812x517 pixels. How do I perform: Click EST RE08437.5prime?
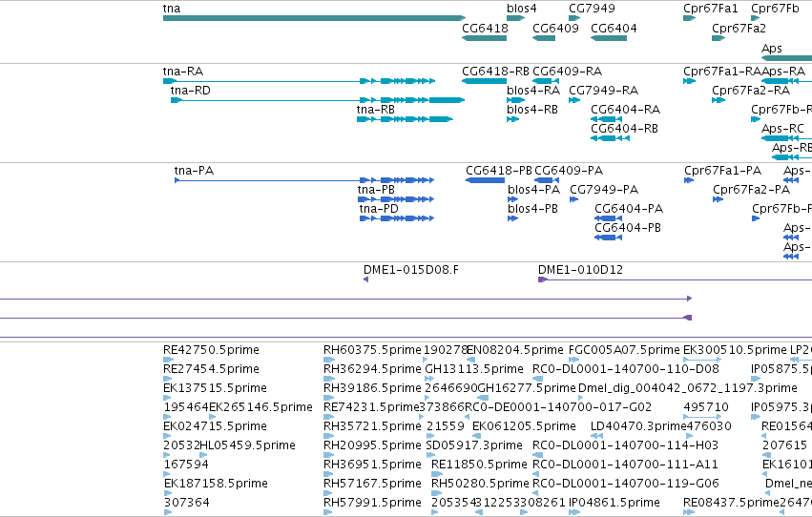[x=731, y=503]
